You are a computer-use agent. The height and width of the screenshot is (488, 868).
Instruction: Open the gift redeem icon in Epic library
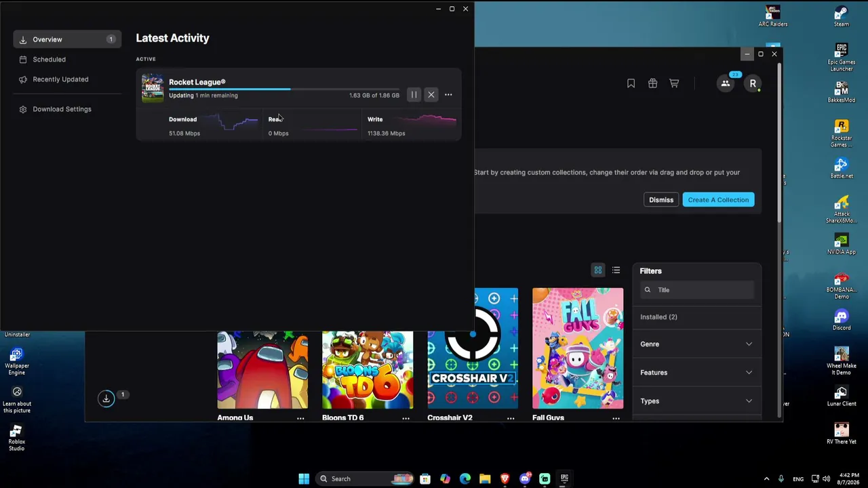pos(652,83)
